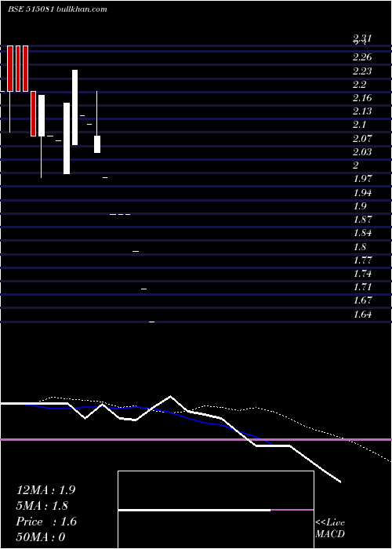Click the 2.26 price axis label
Screen dimensions: 392x549
(362, 57)
